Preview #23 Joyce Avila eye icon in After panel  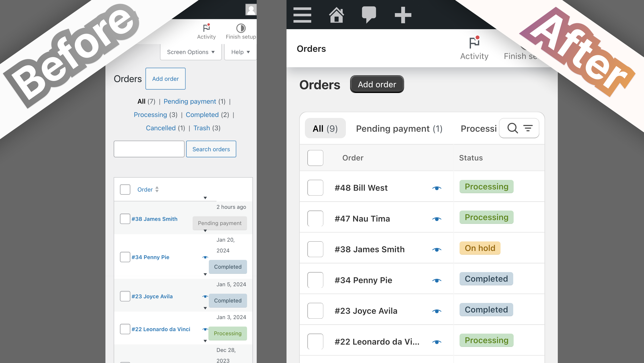point(437,311)
